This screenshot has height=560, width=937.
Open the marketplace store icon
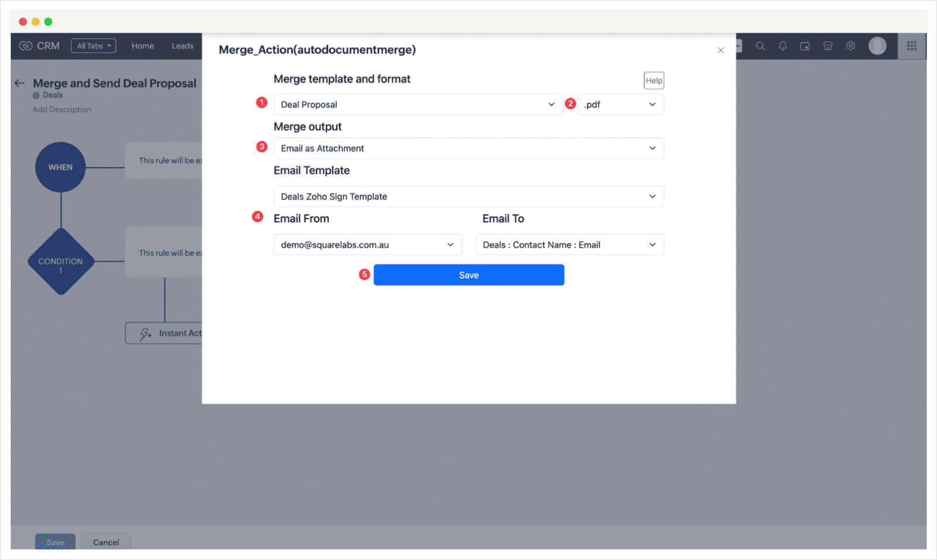pyautogui.click(x=827, y=46)
